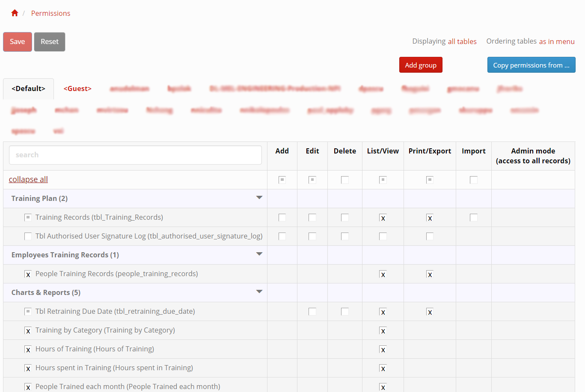The image size is (585, 392).
Task: Check the Import column header checkbox
Action: pos(473,180)
